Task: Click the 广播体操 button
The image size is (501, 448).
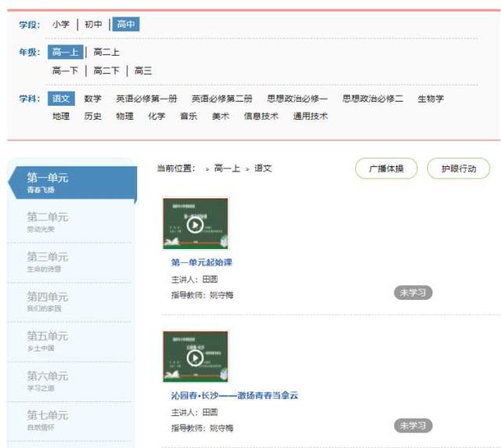Action: coord(386,168)
